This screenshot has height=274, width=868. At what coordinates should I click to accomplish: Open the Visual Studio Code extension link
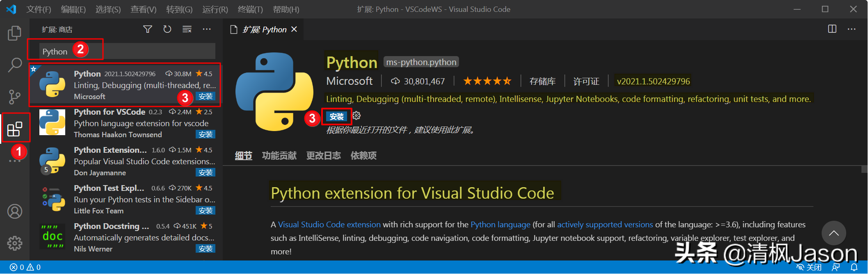tap(329, 224)
